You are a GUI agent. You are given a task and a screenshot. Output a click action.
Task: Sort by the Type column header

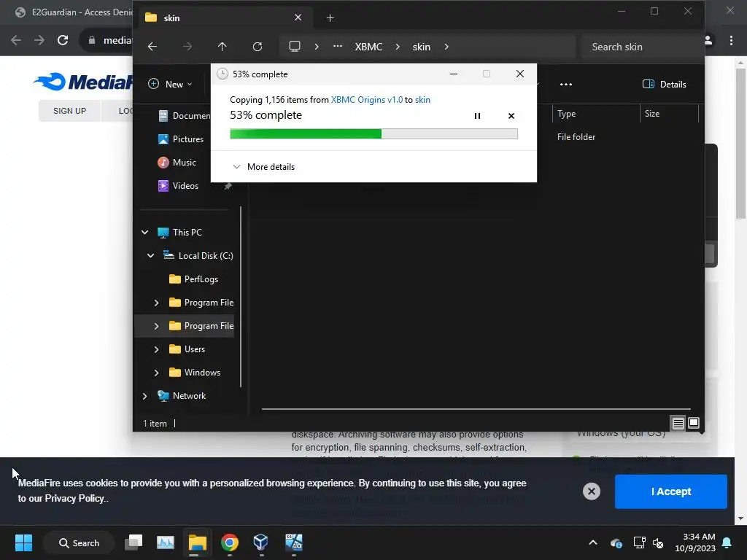click(596, 114)
